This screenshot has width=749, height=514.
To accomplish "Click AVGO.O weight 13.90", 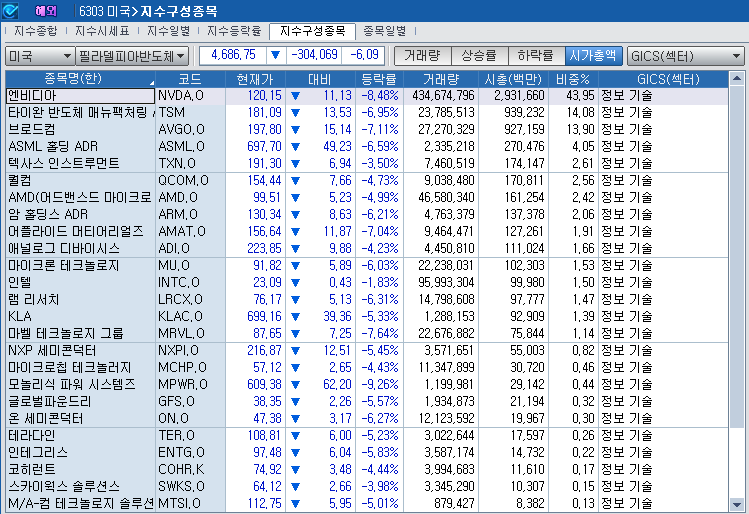I will pos(580,129).
